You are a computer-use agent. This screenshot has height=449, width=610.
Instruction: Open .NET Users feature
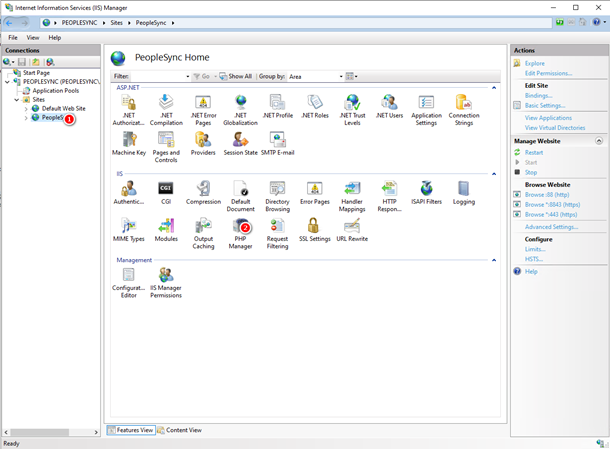[389, 106]
